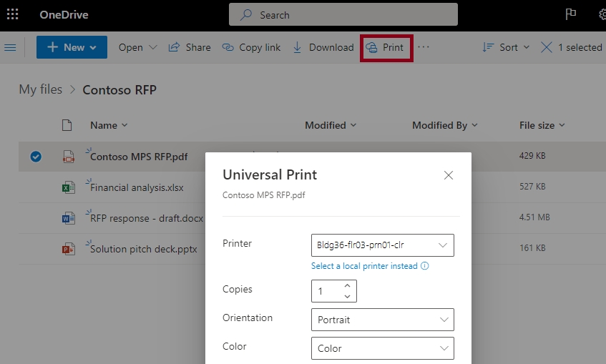The width and height of the screenshot is (606, 364).
Task: Click the printer icon on Print
Action: coord(371,47)
